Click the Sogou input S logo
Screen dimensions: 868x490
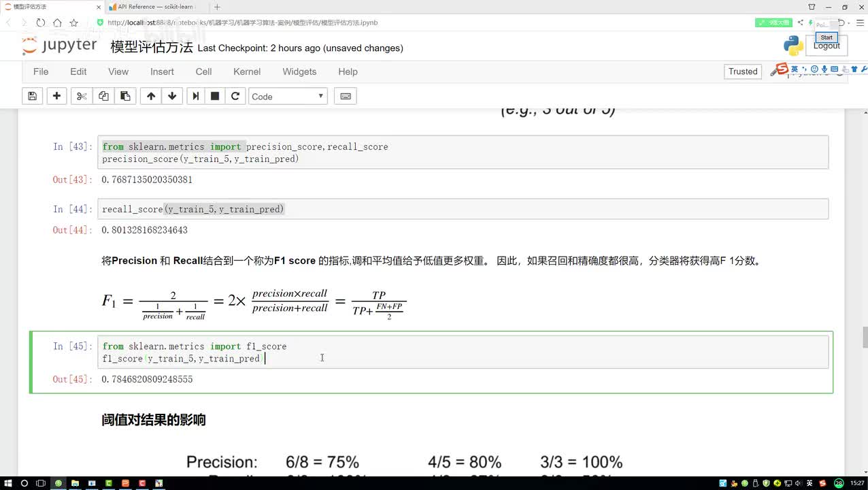point(782,69)
